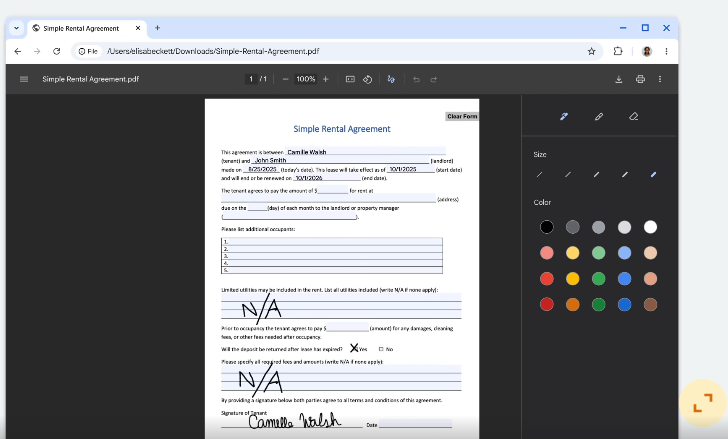Image resolution: width=728 pixels, height=439 pixels.
Task: Redo the annotation
Action: click(x=434, y=79)
